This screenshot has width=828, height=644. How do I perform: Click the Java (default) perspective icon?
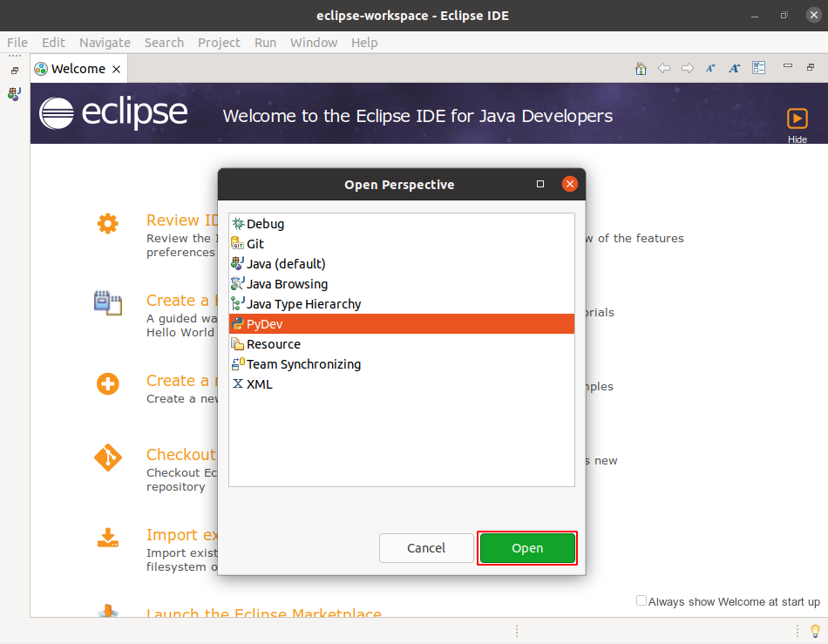point(238,263)
